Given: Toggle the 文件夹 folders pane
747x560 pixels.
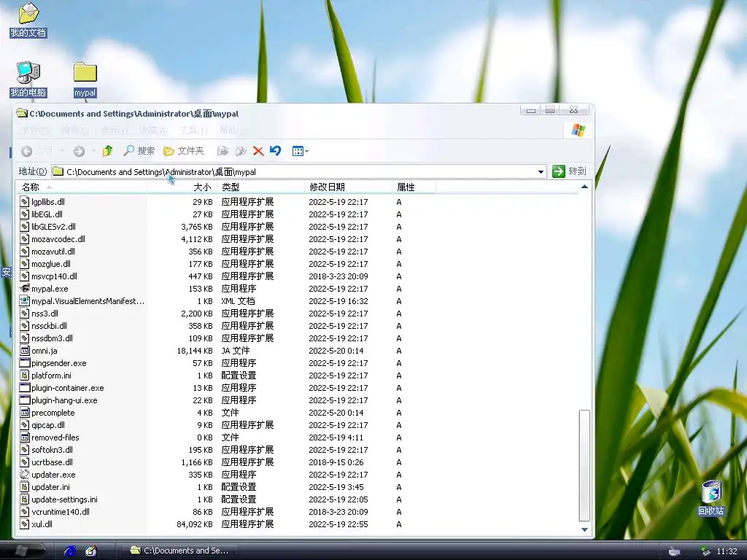Looking at the screenshot, I should pos(183,151).
